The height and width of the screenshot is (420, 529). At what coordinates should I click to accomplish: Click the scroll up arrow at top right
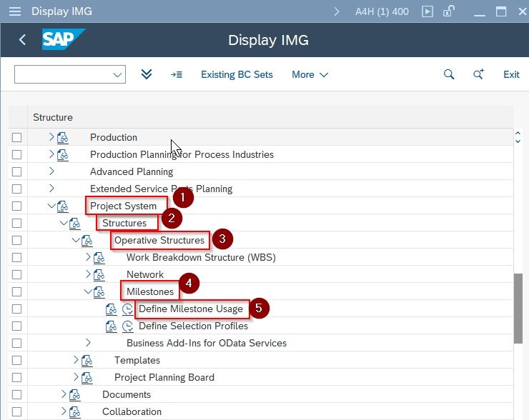(518, 134)
